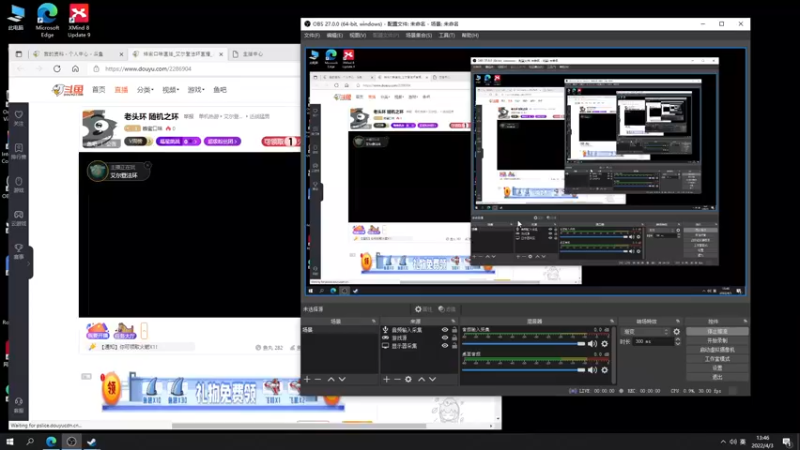Move source up in sources list
Image resolution: width=800 pixels, height=450 pixels.
click(x=421, y=379)
